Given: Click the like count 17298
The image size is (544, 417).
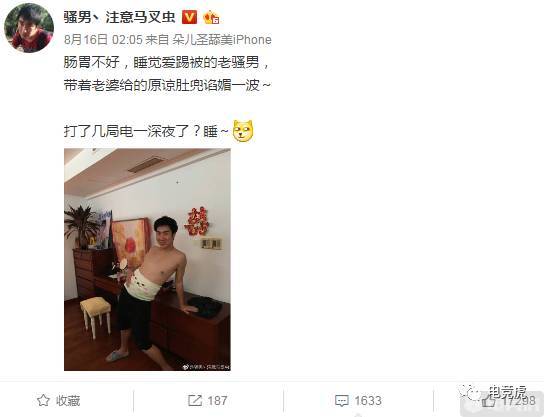Looking at the screenshot, I should pos(519,401).
